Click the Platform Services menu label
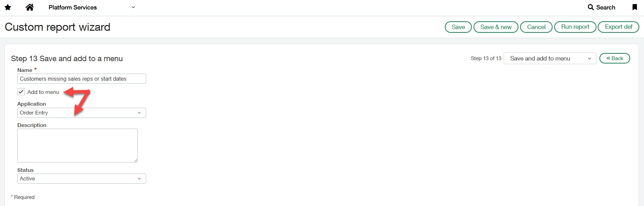Viewport: 644px width, 206px height. 73,7
